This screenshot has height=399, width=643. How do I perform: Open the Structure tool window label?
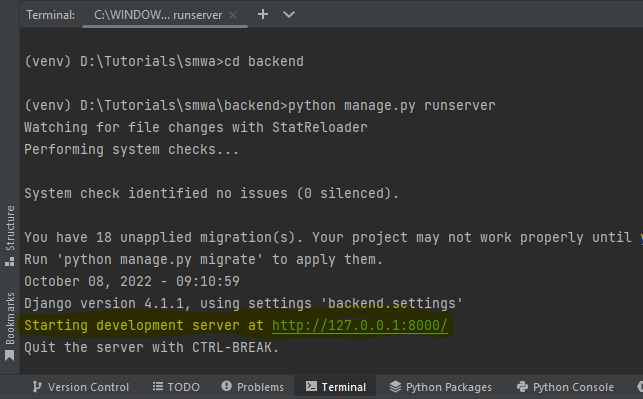10,228
